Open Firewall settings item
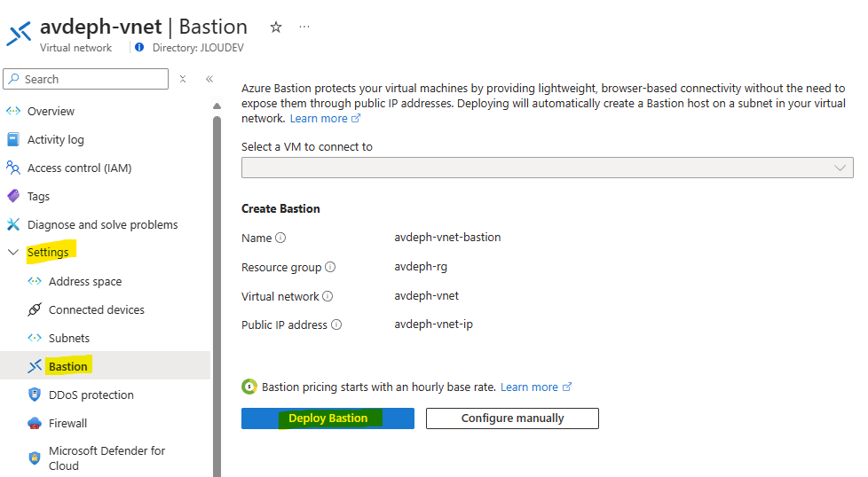The width and height of the screenshot is (868, 477). point(67,424)
